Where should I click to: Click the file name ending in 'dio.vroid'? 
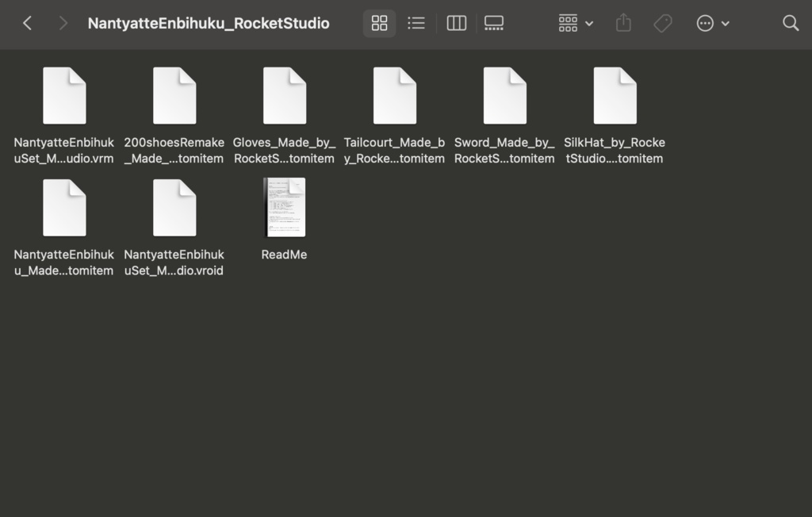tap(174, 262)
